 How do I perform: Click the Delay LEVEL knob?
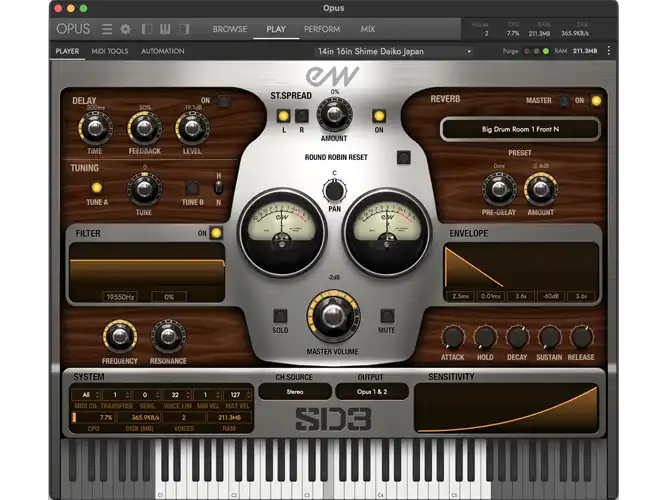(x=192, y=128)
